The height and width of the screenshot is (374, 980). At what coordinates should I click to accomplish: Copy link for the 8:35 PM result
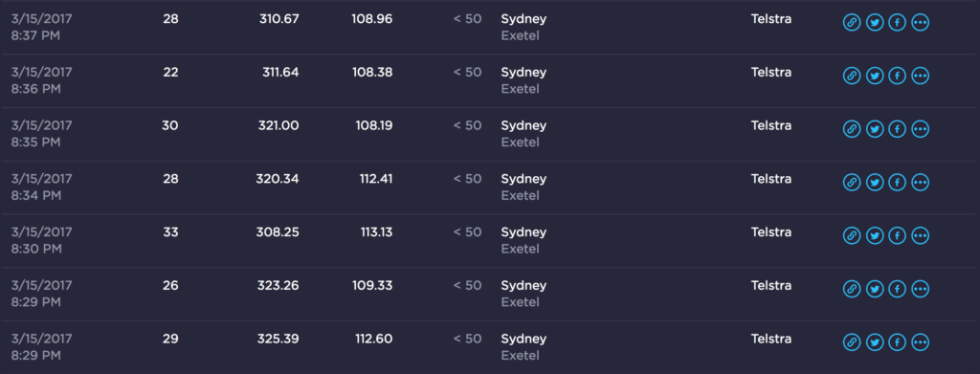(851, 129)
